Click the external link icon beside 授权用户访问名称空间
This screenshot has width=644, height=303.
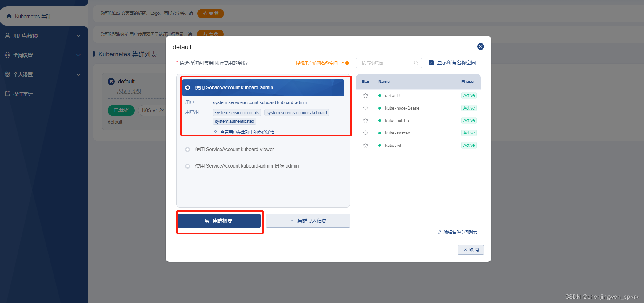click(x=342, y=63)
